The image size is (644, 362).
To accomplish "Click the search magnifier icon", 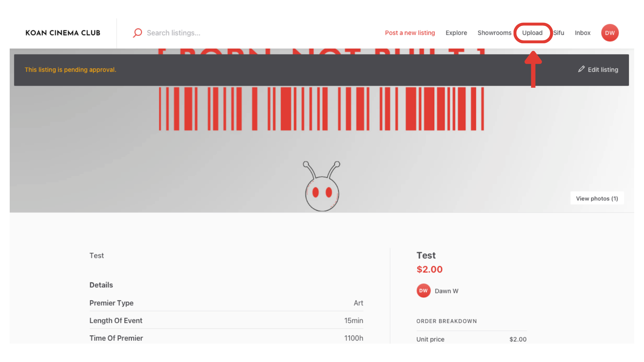I will 137,33.
